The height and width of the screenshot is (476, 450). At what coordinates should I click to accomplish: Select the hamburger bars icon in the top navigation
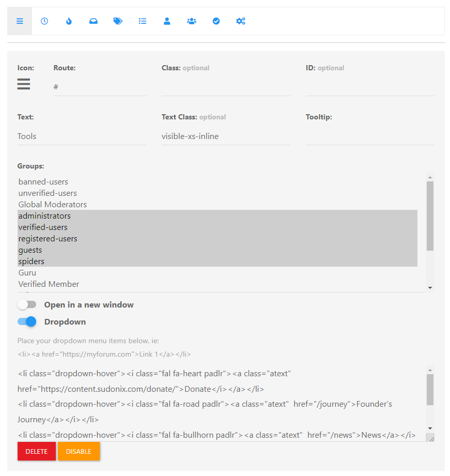(x=20, y=21)
